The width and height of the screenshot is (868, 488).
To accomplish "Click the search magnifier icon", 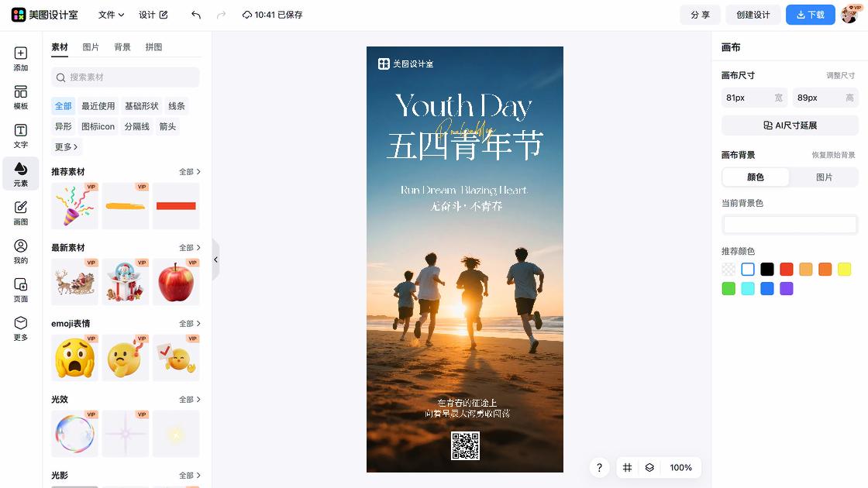I will pos(61,77).
